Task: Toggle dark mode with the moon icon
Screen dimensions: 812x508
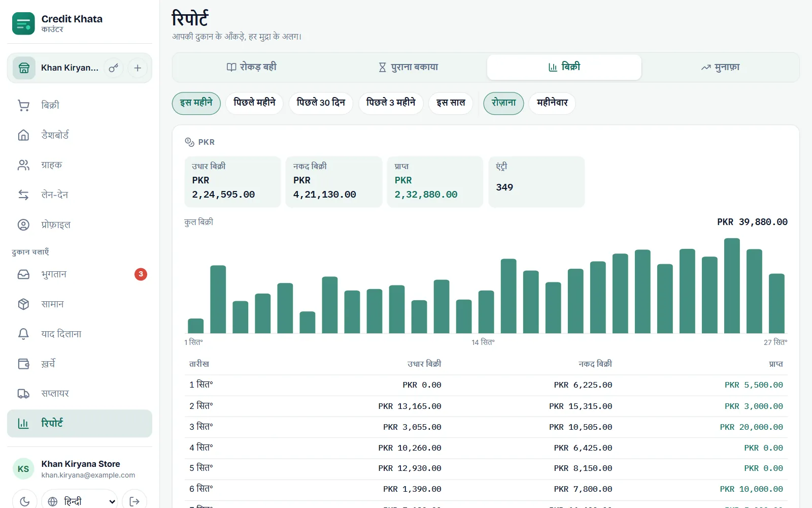Action: pyautogui.click(x=24, y=501)
